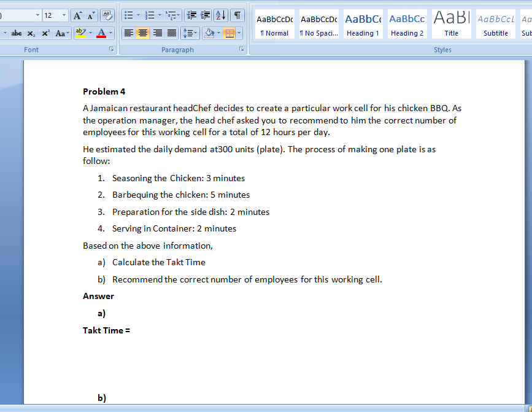Apply the Normal style
532x412 pixels.
click(274, 25)
